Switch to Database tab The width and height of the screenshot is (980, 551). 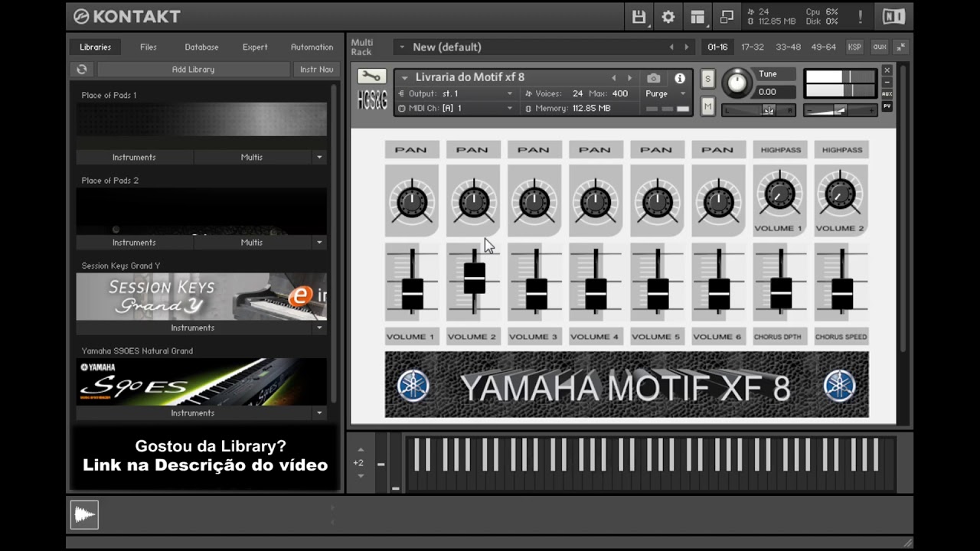click(x=201, y=47)
